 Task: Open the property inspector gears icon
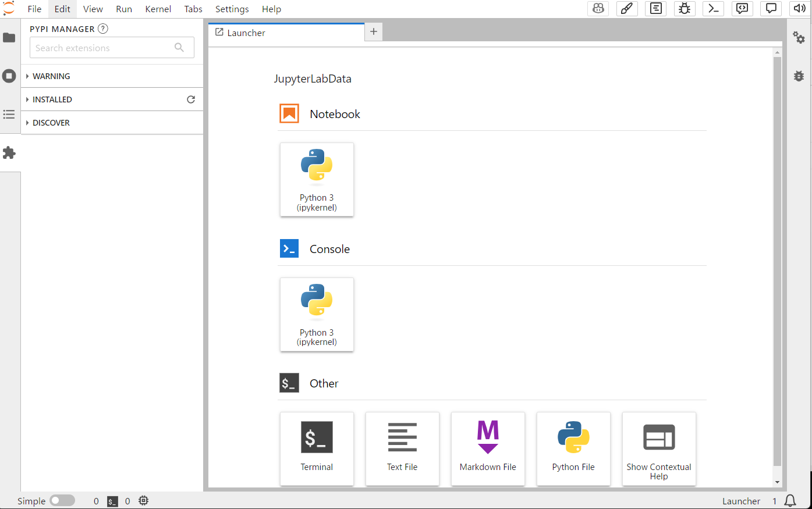[799, 38]
